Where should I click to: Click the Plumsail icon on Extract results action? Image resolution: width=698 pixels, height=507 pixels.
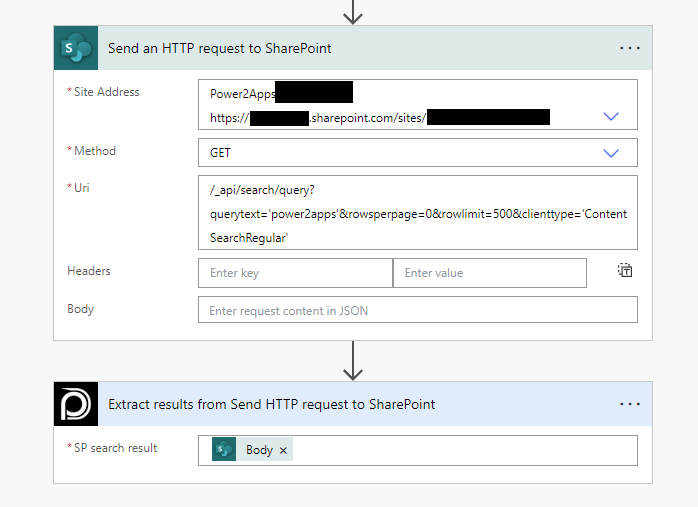pyautogui.click(x=76, y=404)
